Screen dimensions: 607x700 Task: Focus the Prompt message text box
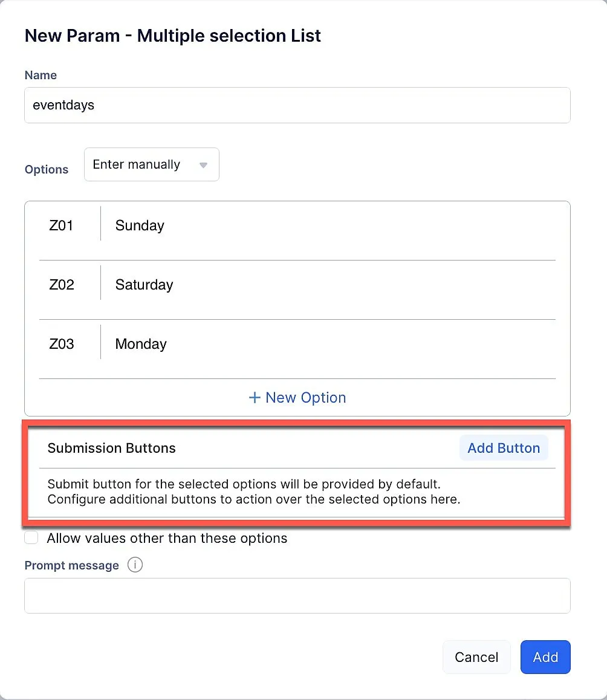coord(297,595)
